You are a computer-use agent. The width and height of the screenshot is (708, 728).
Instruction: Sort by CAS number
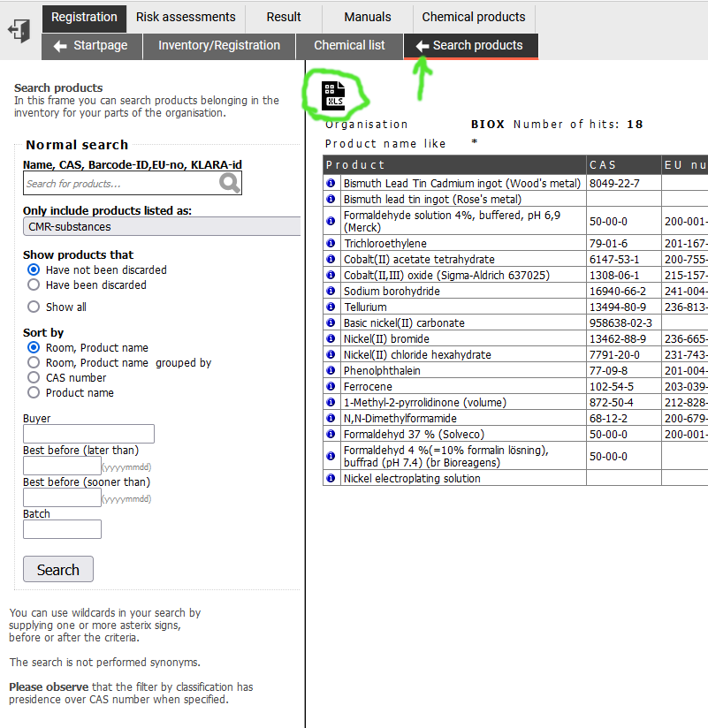point(34,377)
